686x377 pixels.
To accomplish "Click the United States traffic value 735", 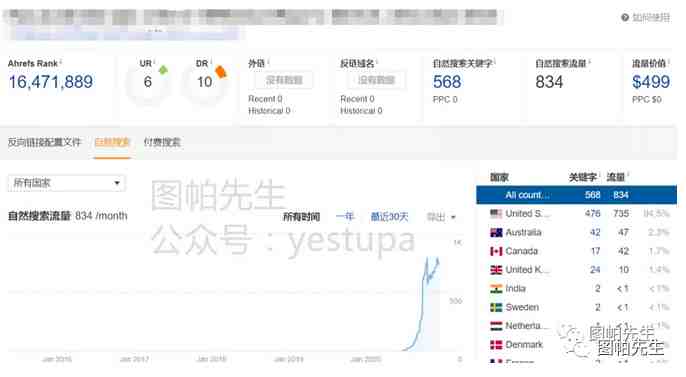I will [621, 214].
